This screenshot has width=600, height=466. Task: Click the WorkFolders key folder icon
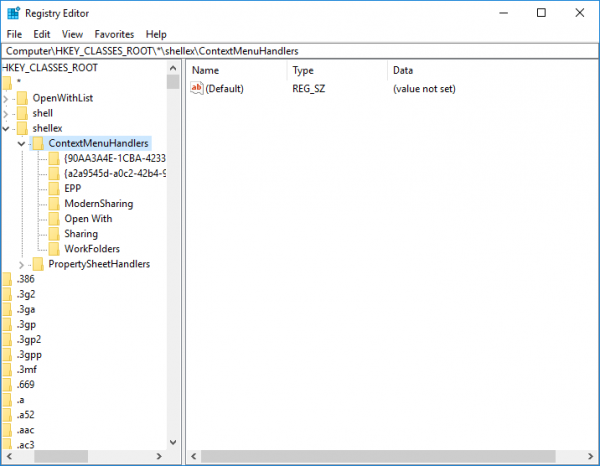54,249
